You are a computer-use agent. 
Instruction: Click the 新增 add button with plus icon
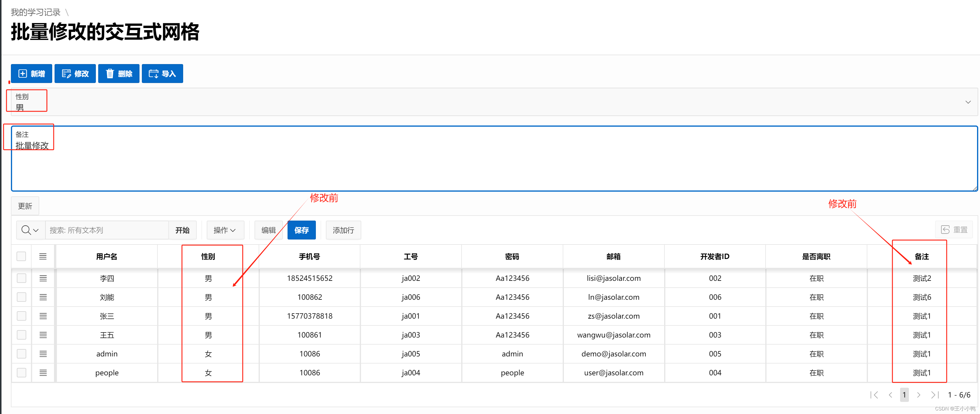32,74
